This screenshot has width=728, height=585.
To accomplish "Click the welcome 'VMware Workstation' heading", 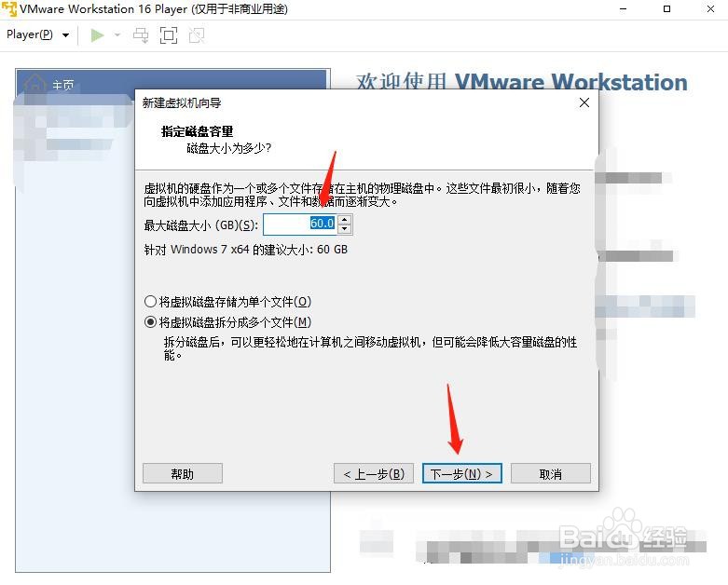I will (x=570, y=82).
